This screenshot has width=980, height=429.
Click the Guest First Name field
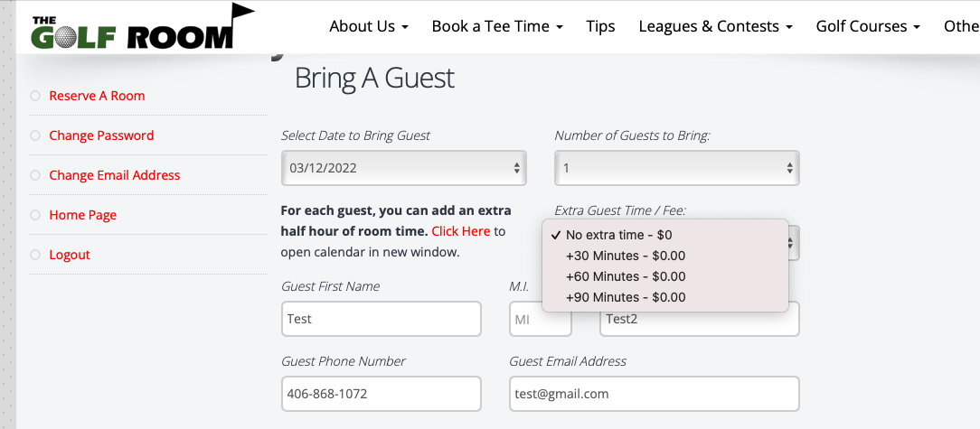382,319
